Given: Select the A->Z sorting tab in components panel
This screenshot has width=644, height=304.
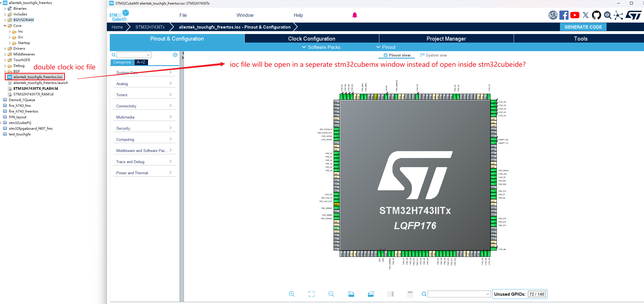Looking at the screenshot, I should click(x=141, y=62).
